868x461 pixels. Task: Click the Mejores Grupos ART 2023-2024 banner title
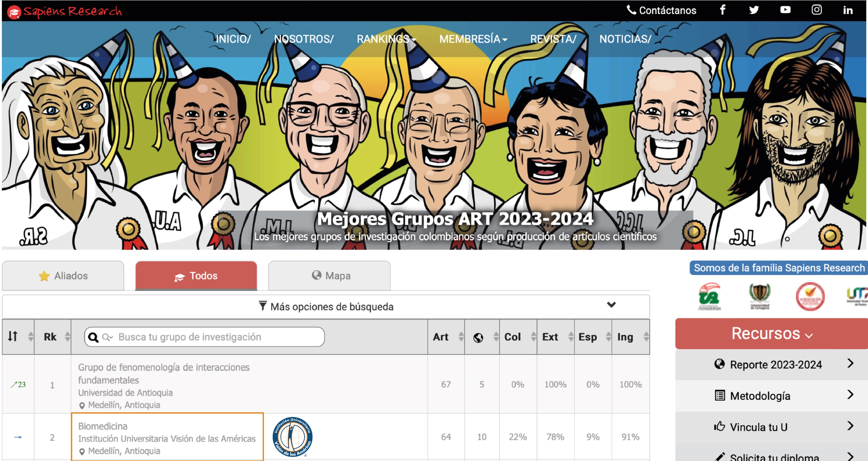coord(455,219)
